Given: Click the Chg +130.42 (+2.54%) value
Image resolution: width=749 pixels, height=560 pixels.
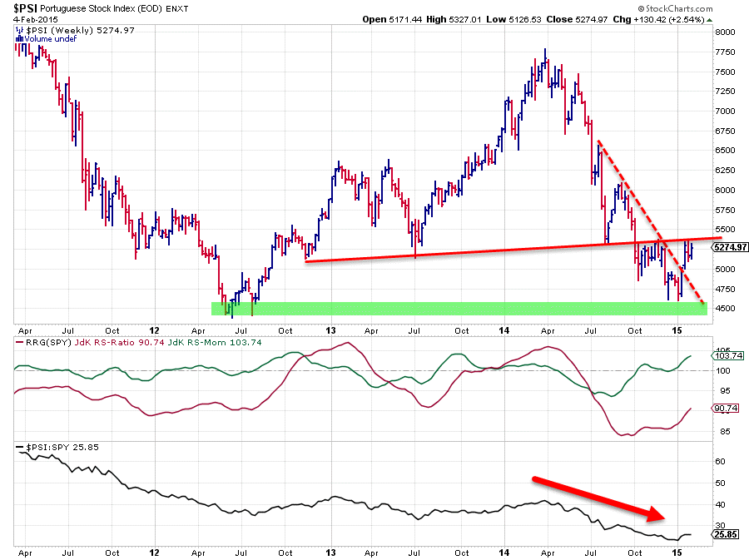Looking at the screenshot, I should 659,20.
